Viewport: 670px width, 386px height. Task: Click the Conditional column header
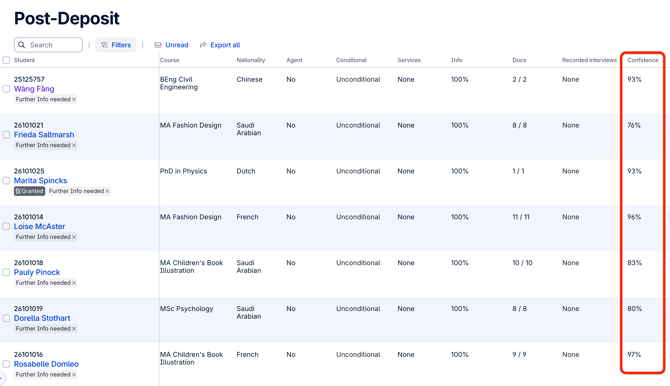click(351, 60)
